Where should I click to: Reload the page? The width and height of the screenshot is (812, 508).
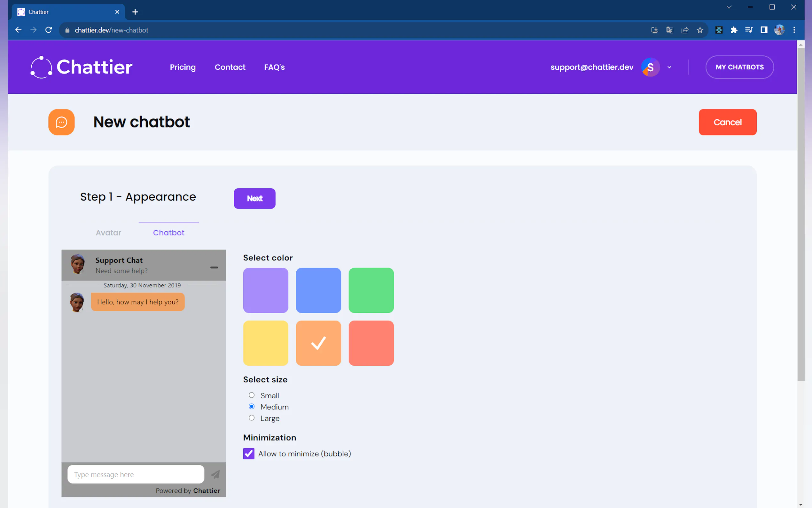tap(49, 30)
